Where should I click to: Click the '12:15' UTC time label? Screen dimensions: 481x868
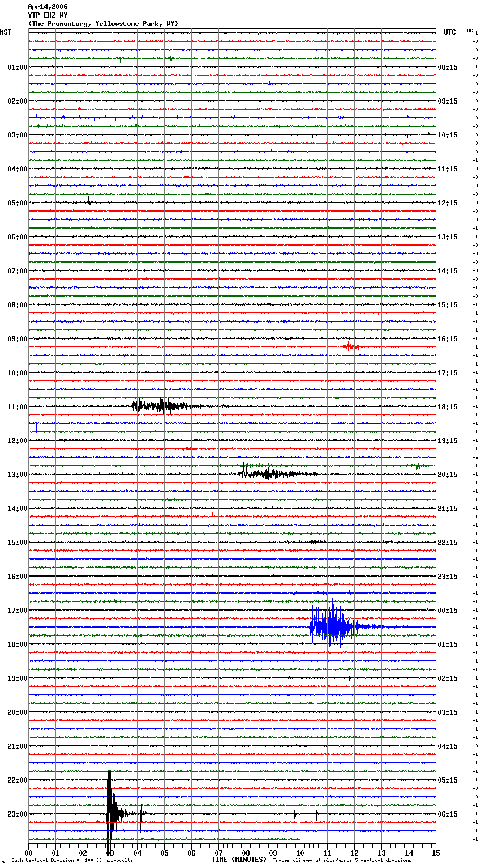click(x=448, y=203)
